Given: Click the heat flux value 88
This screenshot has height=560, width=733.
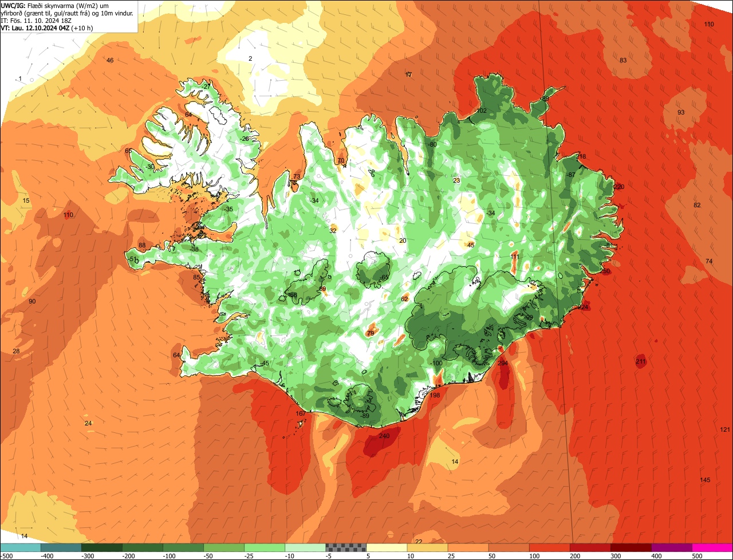Looking at the screenshot, I should coord(142,246).
